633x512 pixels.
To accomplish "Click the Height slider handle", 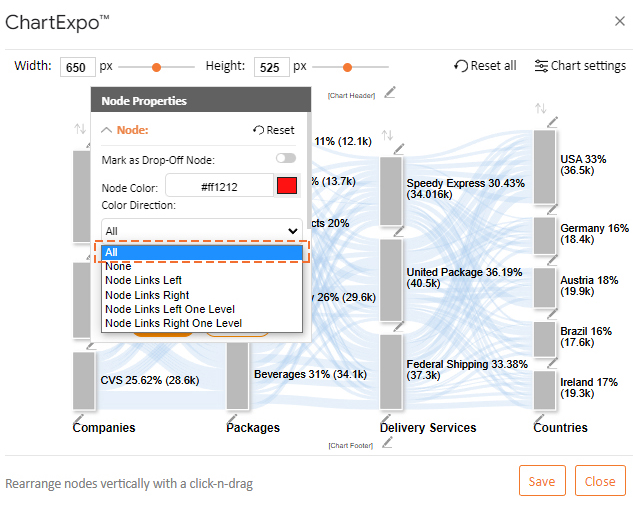I will point(347,67).
